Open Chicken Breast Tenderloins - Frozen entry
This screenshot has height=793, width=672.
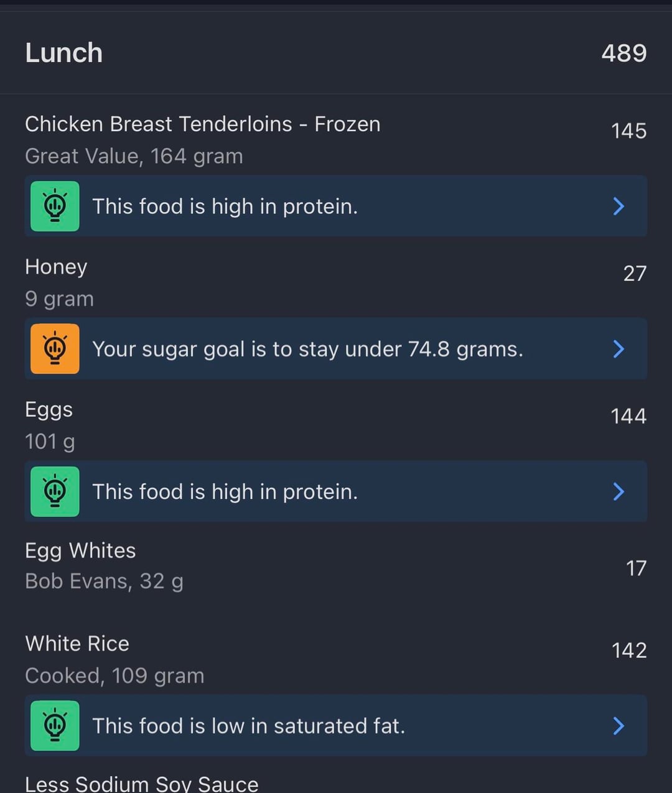point(203,124)
